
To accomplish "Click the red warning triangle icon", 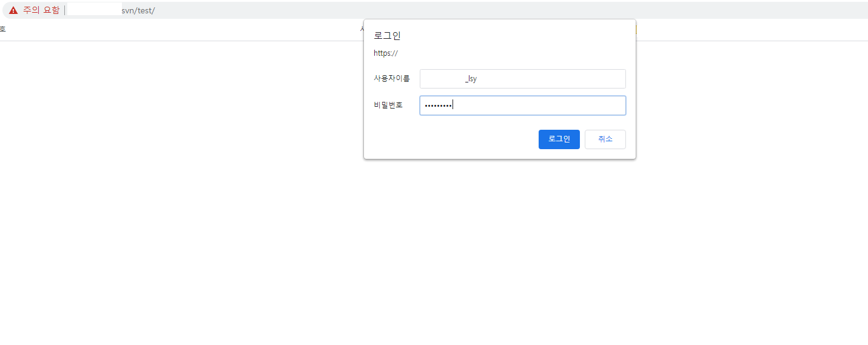I will tap(13, 10).
